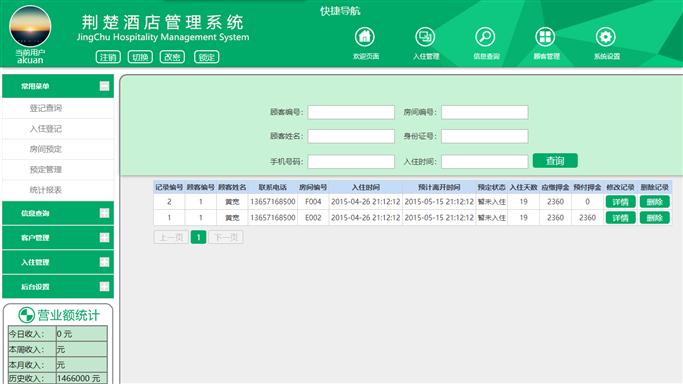Open the 顾客管理 grid icon
The image size is (683, 384).
[545, 37]
